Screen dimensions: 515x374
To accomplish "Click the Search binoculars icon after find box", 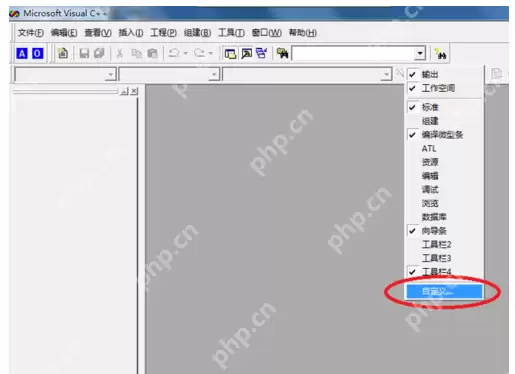I will [x=440, y=53].
